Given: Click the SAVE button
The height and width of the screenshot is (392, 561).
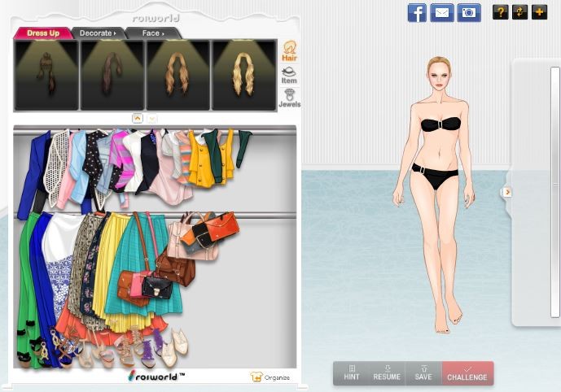Looking at the screenshot, I should 423,373.
